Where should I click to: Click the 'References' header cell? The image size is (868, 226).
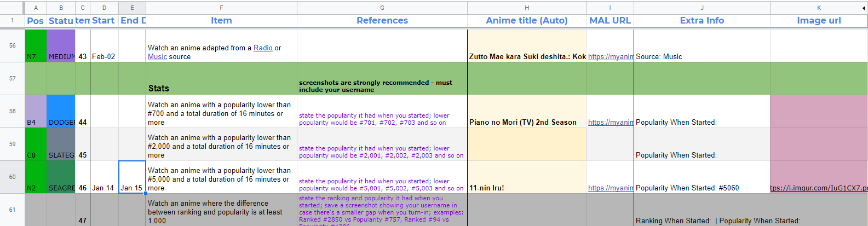[x=382, y=21]
